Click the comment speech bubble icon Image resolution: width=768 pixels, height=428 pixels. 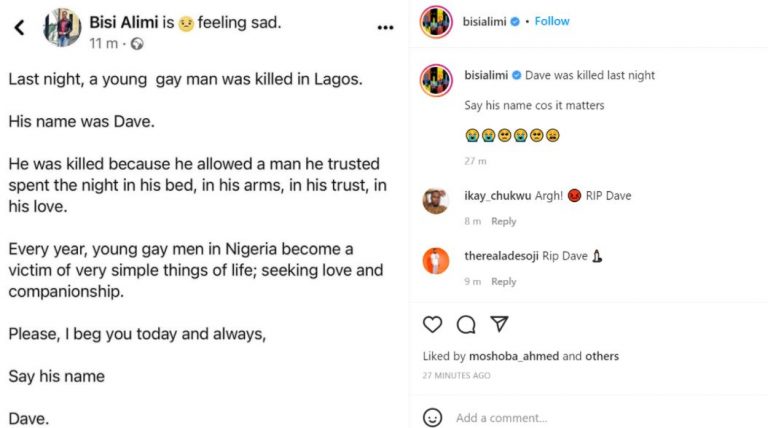click(x=466, y=324)
